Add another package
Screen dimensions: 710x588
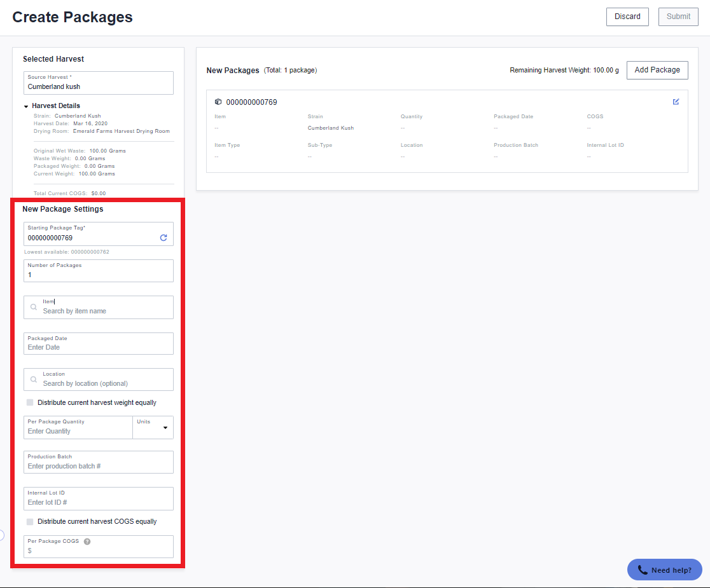657,70
